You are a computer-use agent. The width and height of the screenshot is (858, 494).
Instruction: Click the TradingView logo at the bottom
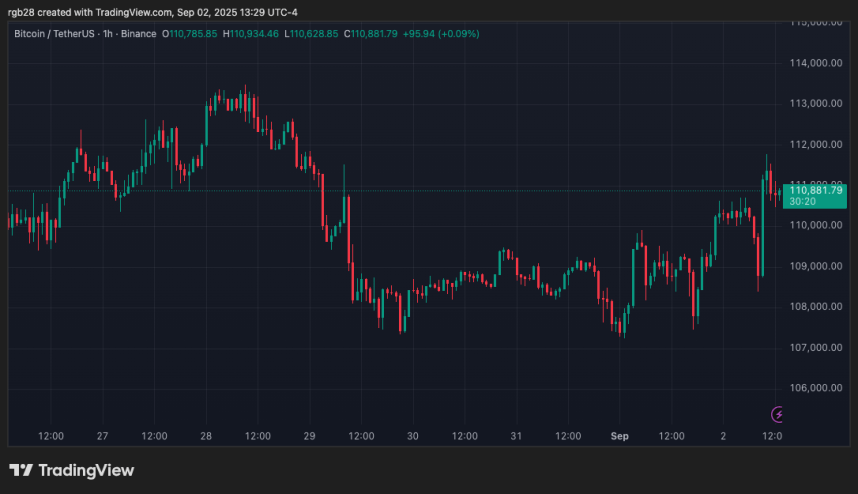pos(71,470)
